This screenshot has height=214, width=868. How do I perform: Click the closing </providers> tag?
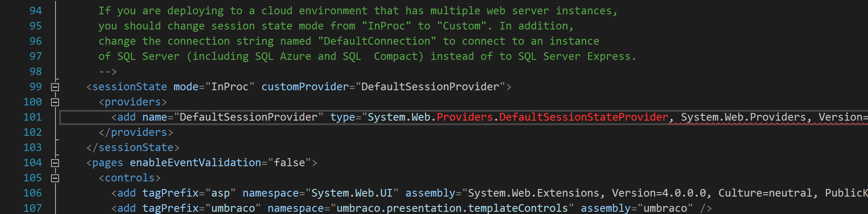click(x=136, y=132)
